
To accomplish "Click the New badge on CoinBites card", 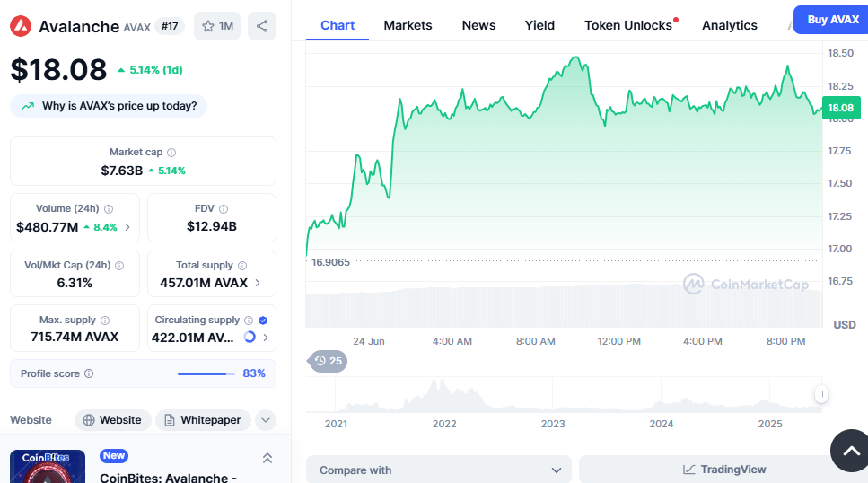I will (114, 455).
